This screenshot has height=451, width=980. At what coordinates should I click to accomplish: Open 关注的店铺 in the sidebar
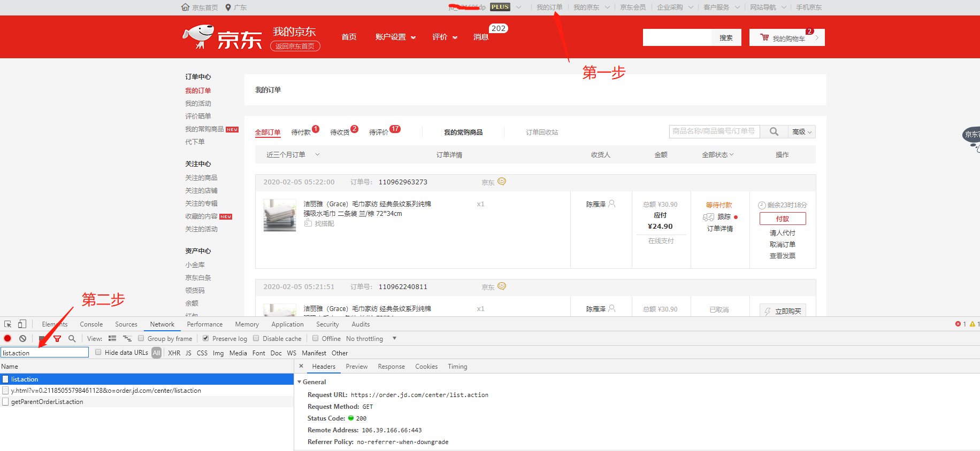point(201,190)
